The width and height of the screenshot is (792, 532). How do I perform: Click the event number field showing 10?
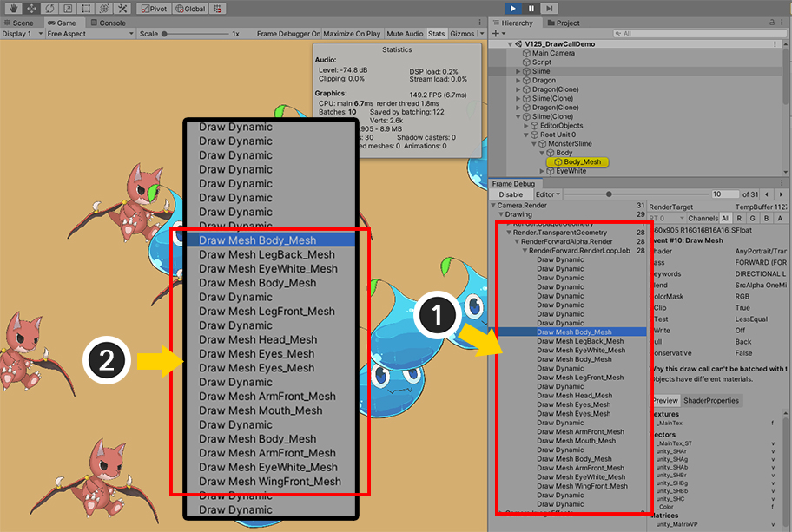725,194
